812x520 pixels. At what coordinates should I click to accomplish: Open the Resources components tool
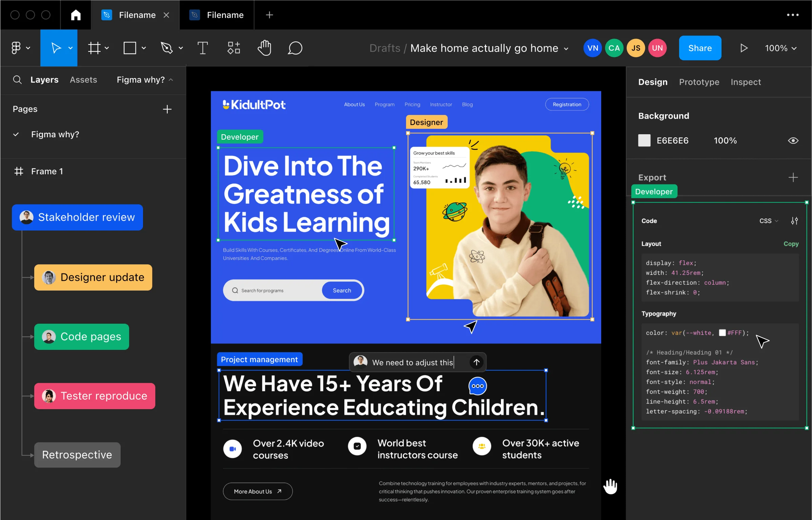pyautogui.click(x=234, y=48)
